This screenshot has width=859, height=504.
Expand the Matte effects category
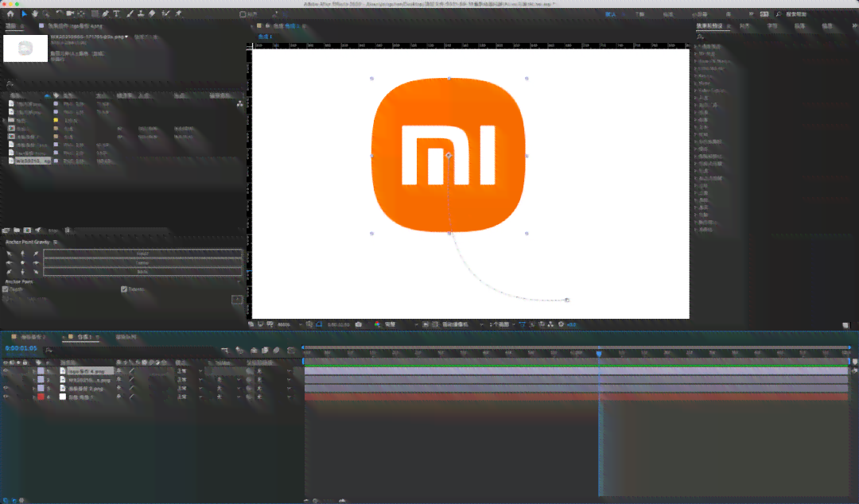coord(696,83)
